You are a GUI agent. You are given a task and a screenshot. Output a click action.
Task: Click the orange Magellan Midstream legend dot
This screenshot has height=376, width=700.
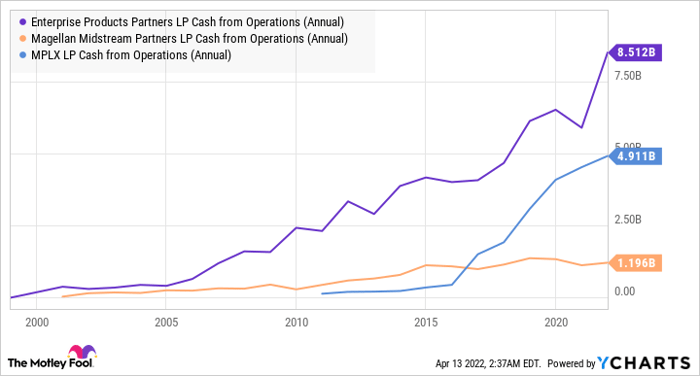pyautogui.click(x=23, y=39)
